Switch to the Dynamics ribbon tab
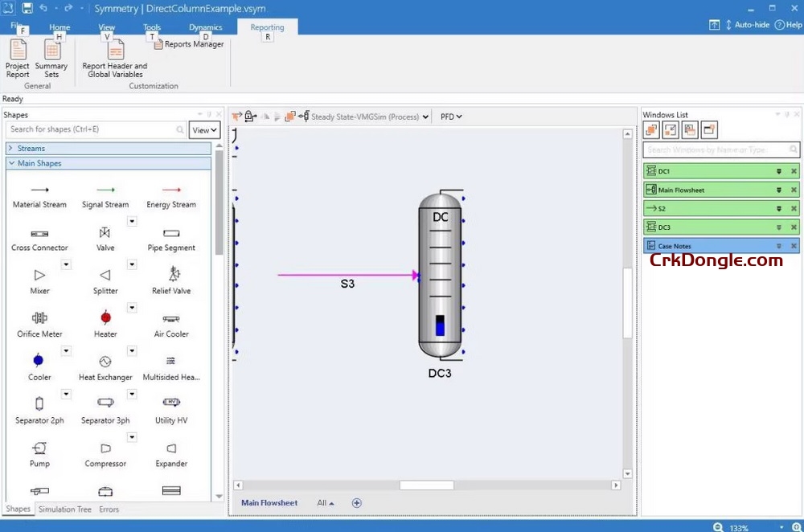The width and height of the screenshot is (804, 532). pyautogui.click(x=205, y=27)
